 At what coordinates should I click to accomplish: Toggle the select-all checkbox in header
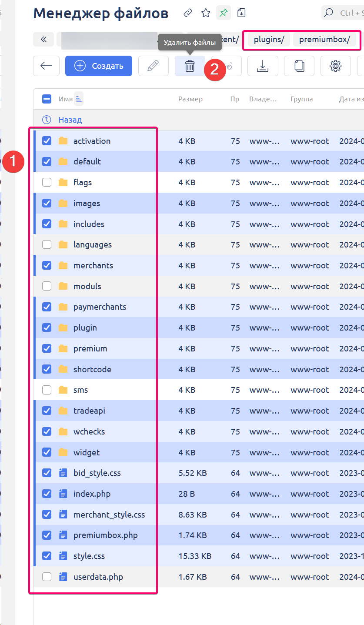(47, 99)
